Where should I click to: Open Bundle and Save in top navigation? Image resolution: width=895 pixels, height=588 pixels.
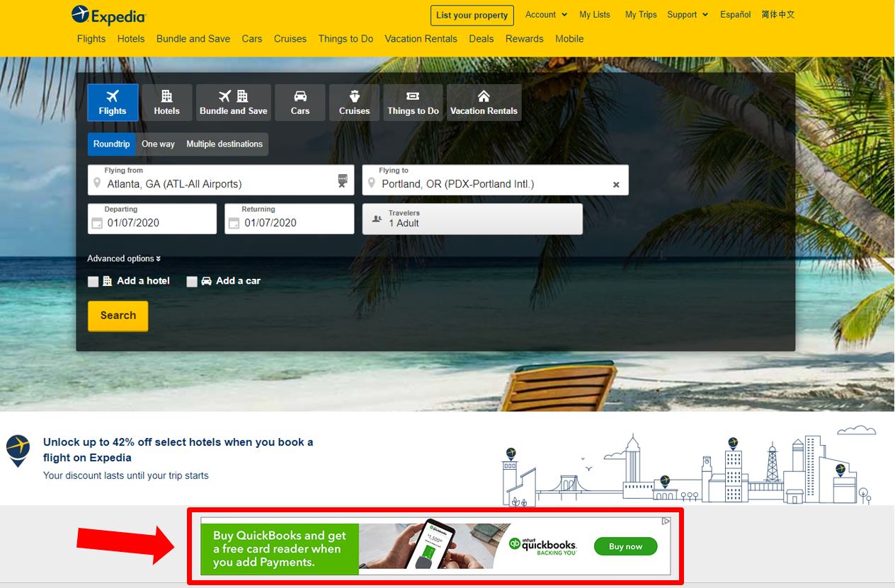pyautogui.click(x=193, y=39)
